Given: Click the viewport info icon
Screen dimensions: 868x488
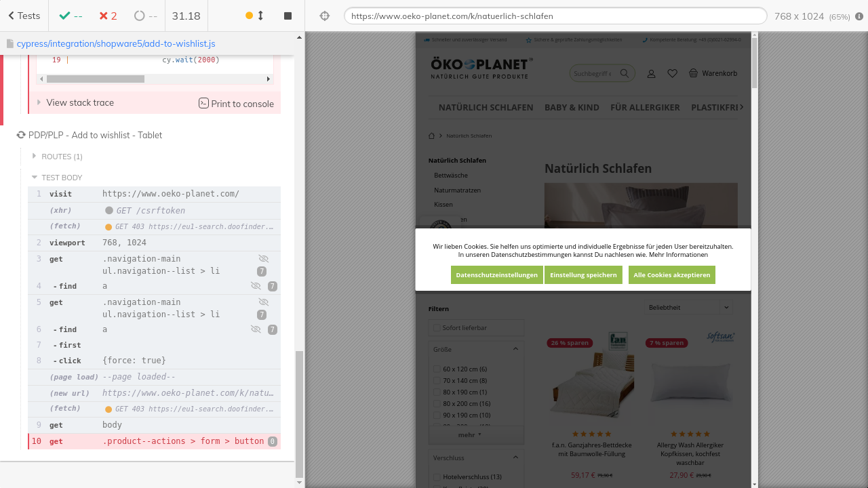Looking at the screenshot, I should 859,16.
